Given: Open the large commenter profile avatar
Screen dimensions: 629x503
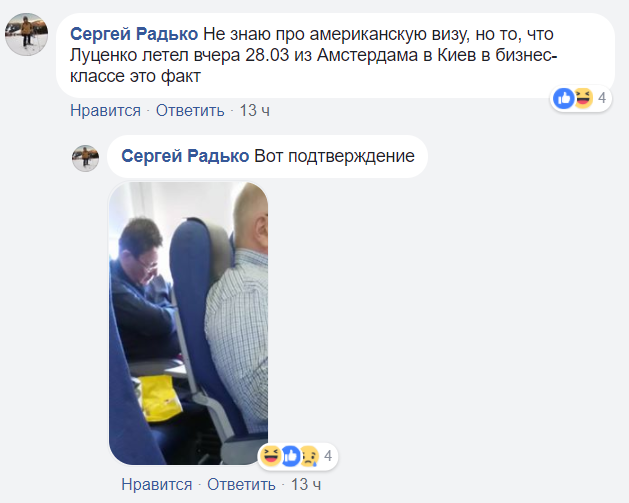Looking at the screenshot, I should pyautogui.click(x=26, y=34).
